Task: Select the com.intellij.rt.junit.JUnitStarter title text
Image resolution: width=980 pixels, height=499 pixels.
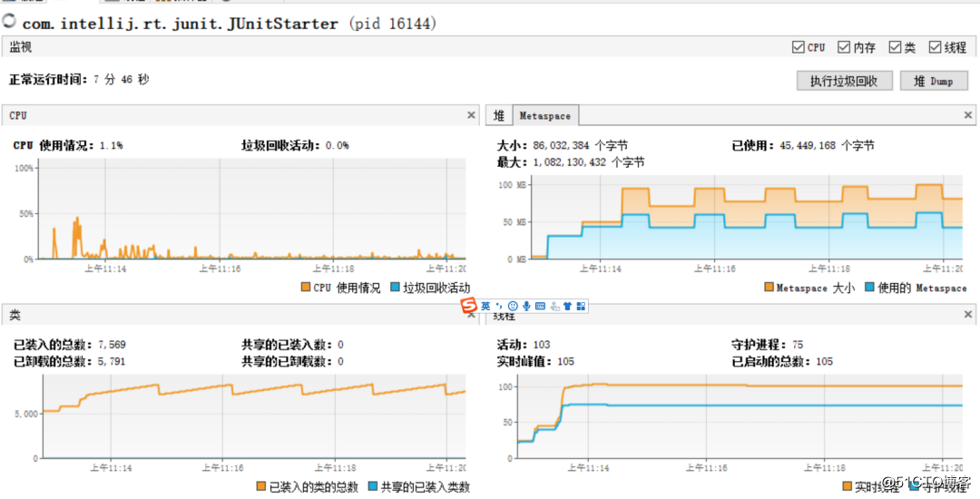Action: 181,24
